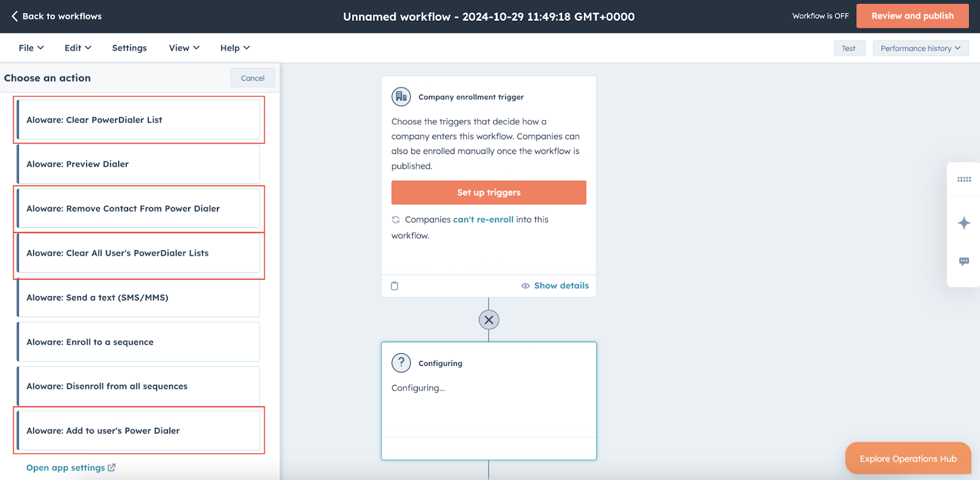Select Aloware: Preview Dialer action
Viewport: 980px width, 480px height.
pos(138,164)
